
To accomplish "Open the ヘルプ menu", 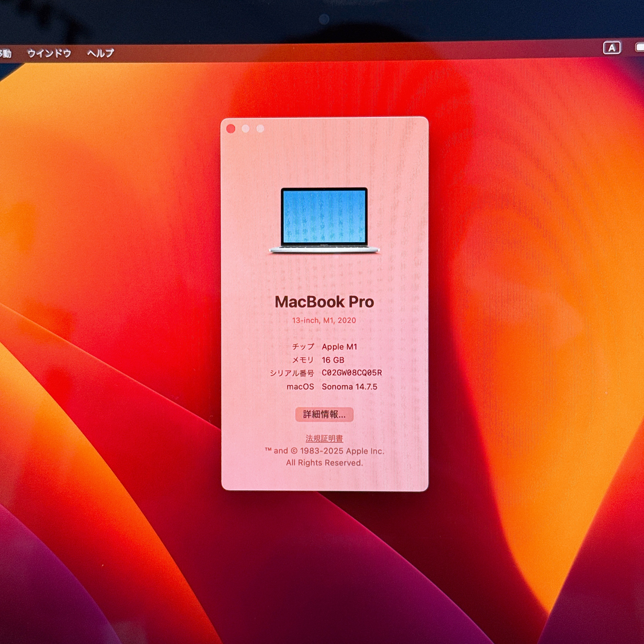I will pos(100,53).
